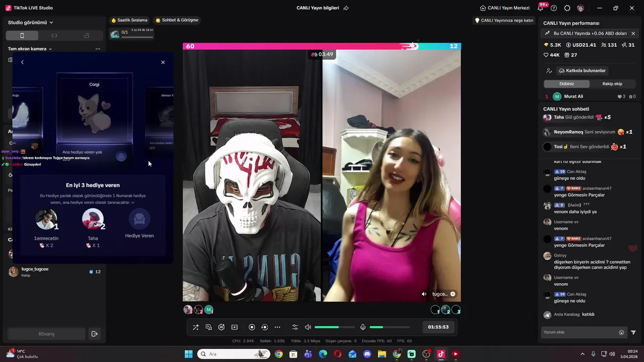Mute the microphone input
Viewport: 644px width, 362px height.
pyautogui.click(x=363, y=327)
